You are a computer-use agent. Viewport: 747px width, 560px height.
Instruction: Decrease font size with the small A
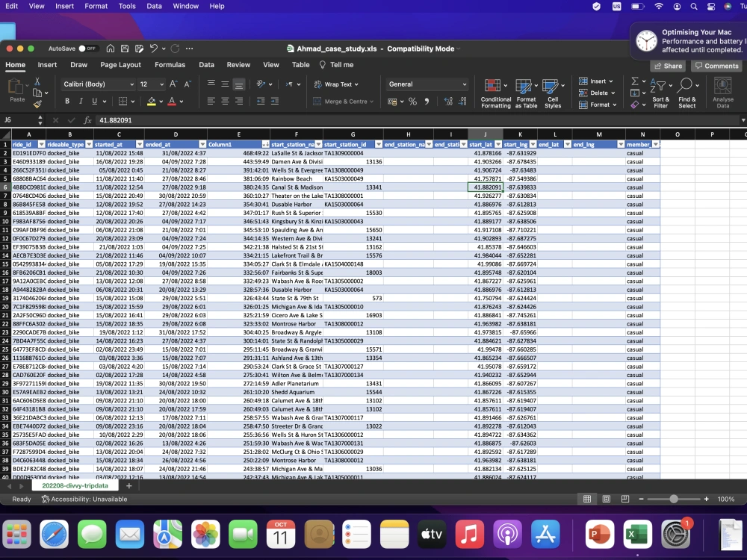187,84
